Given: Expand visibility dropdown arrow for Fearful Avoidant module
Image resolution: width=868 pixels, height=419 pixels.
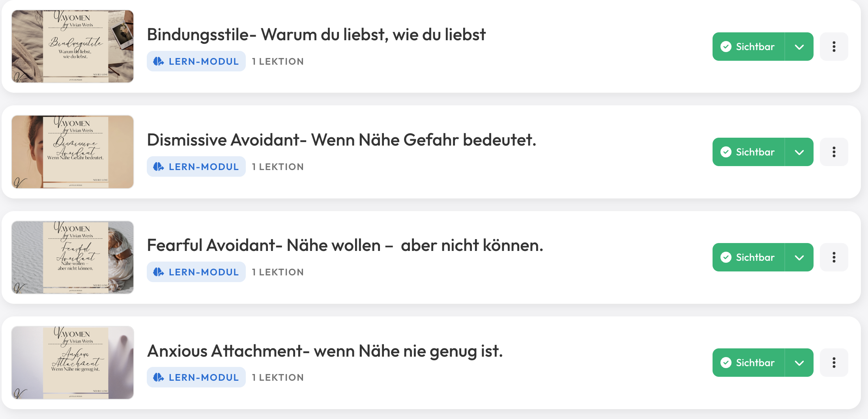Looking at the screenshot, I should coord(799,257).
